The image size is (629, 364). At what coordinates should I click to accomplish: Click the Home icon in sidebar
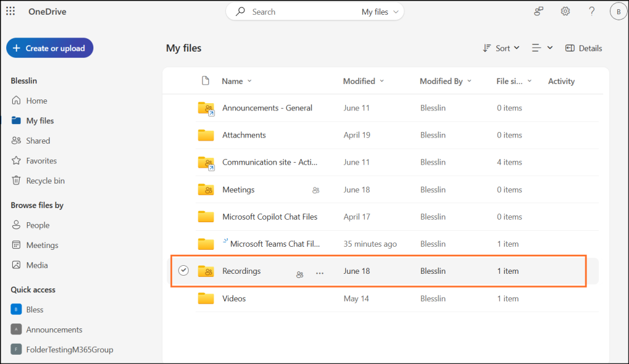coord(16,100)
